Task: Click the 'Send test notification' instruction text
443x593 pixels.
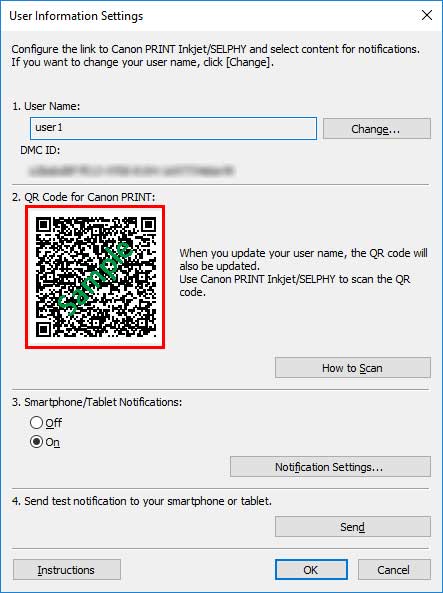Action: click(142, 501)
